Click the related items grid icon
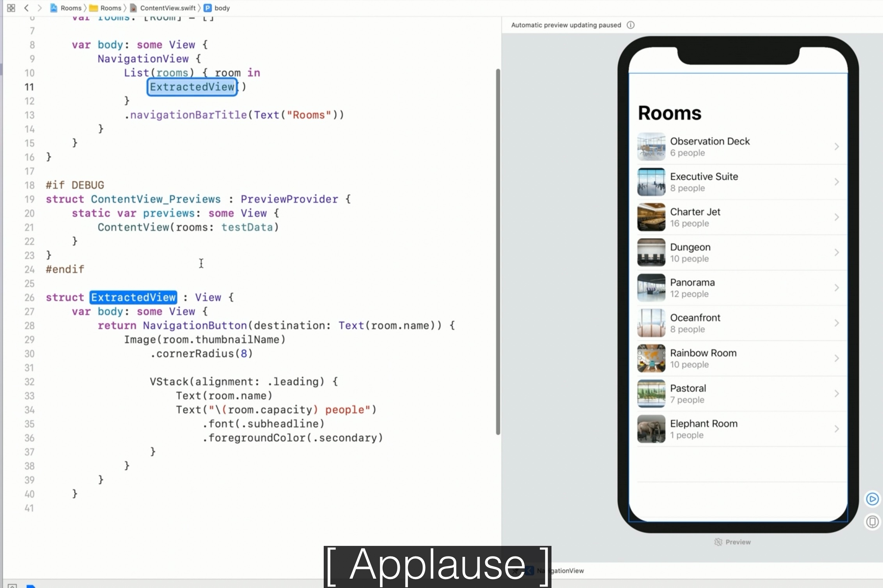The width and height of the screenshot is (883, 588). tap(11, 8)
